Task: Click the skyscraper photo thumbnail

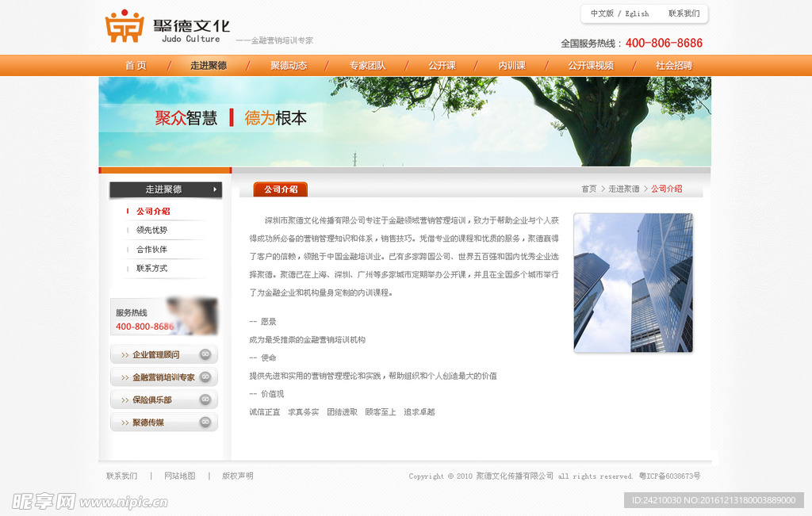Action: [x=633, y=282]
